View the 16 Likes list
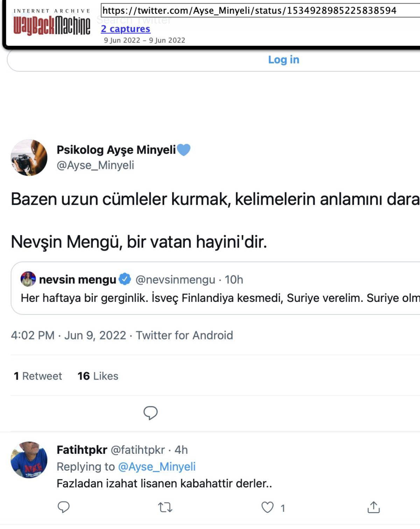This screenshot has width=420, height=529. pos(98,376)
